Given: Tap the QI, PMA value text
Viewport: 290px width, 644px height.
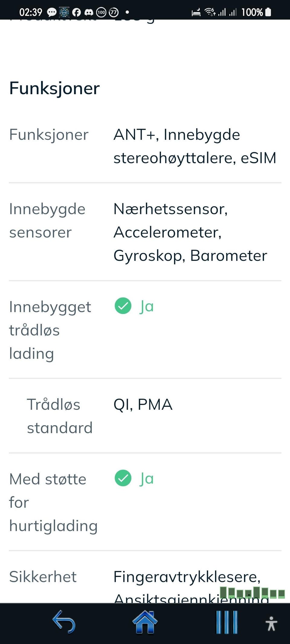Looking at the screenshot, I should (x=143, y=405).
